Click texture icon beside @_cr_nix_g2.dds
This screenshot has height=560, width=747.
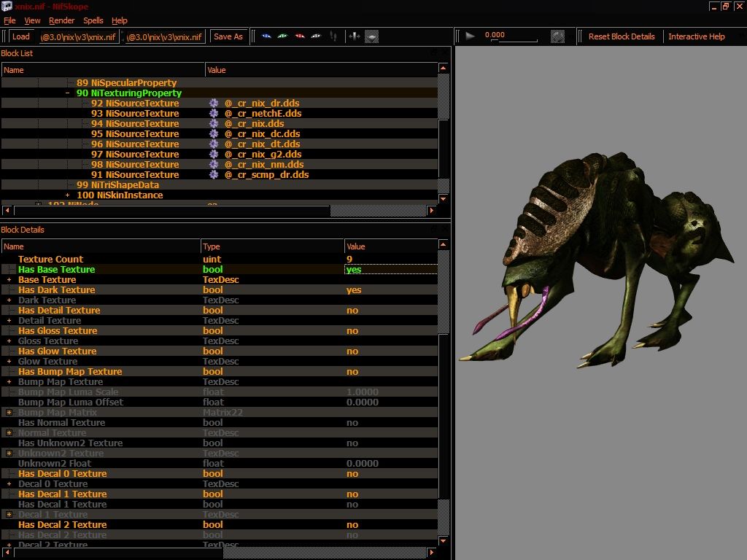[214, 155]
